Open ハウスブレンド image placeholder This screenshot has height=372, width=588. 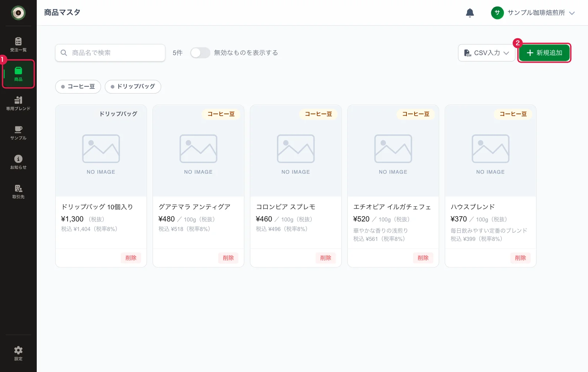point(491,151)
